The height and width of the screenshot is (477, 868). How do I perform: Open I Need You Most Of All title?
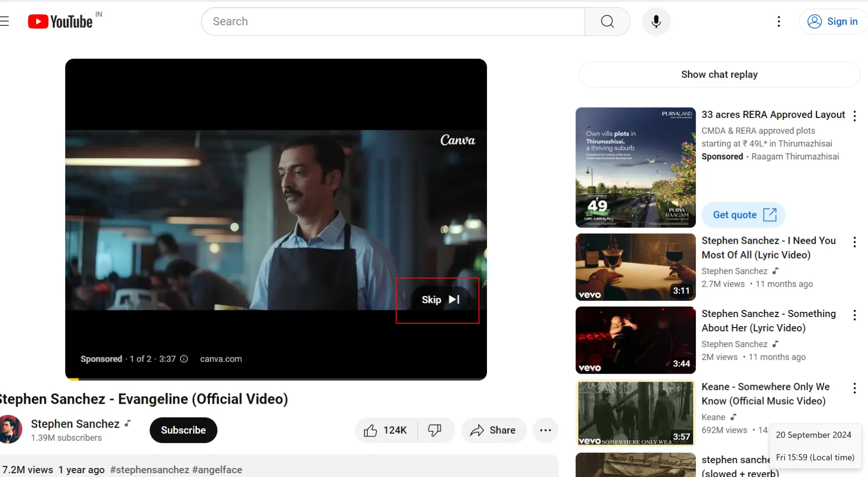click(768, 248)
